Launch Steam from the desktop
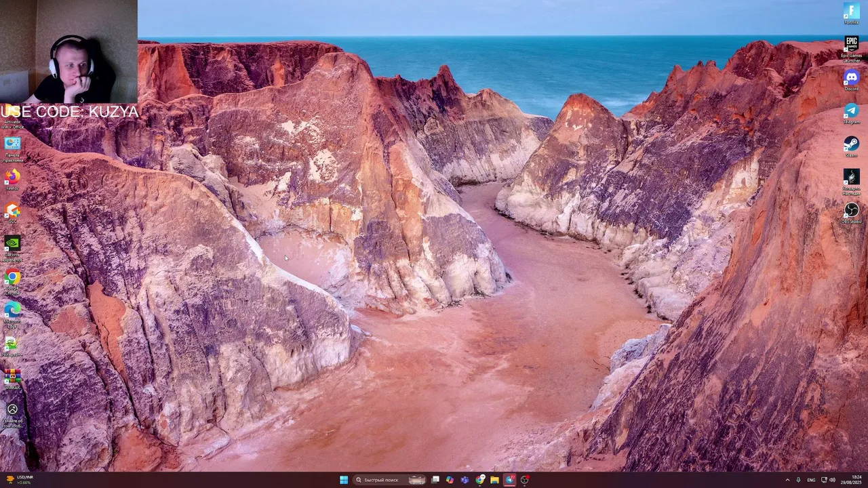This screenshot has height=488, width=868. (851, 146)
